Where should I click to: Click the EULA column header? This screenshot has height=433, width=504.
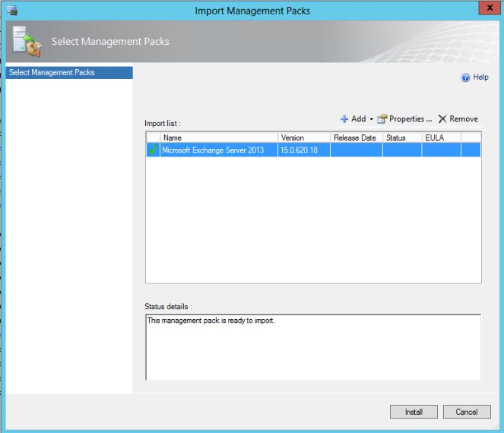point(441,137)
